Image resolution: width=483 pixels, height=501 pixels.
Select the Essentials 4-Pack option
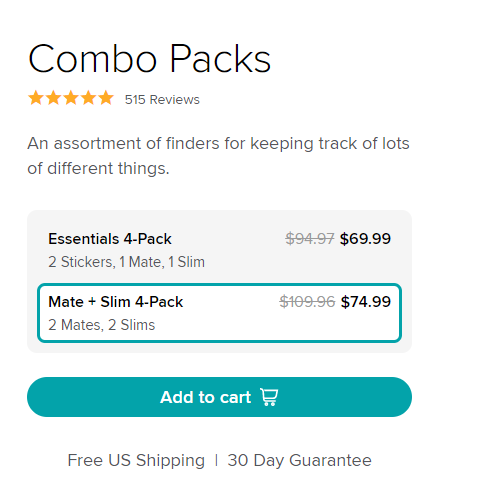pyautogui.click(x=219, y=250)
